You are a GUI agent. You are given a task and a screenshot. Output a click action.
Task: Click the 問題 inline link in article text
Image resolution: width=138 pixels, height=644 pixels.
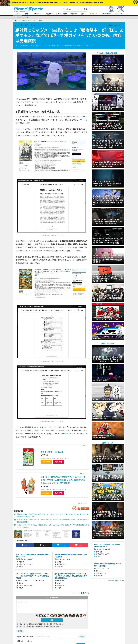(66, 434)
